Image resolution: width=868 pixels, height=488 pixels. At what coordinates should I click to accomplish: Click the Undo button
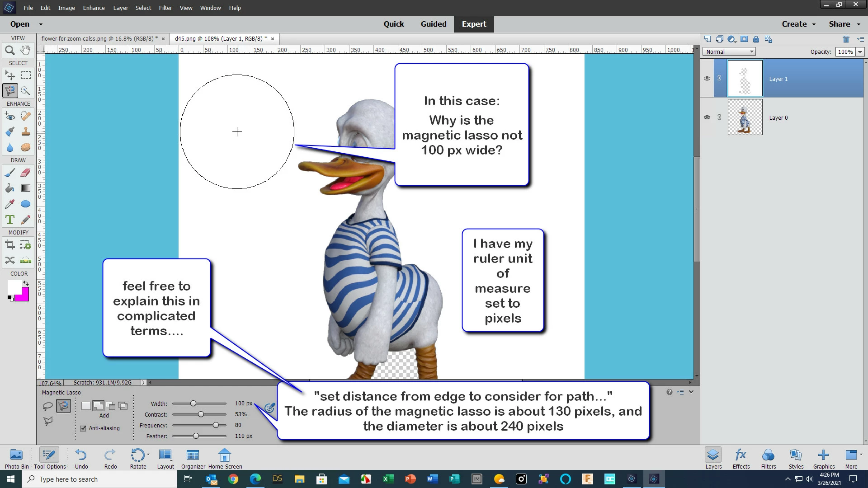[x=81, y=458]
